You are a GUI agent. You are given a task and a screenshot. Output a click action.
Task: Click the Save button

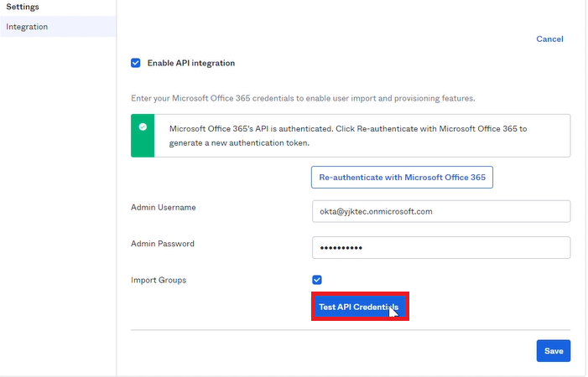(554, 351)
